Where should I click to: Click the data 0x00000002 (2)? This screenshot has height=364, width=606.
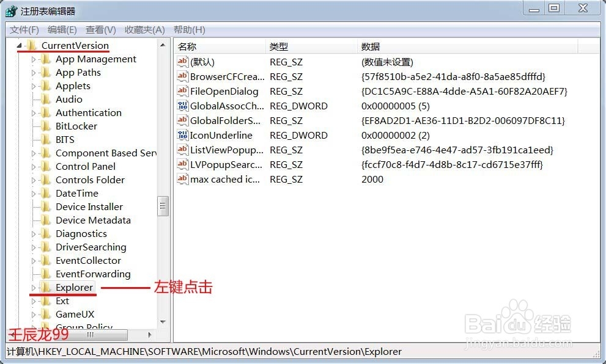click(x=396, y=136)
